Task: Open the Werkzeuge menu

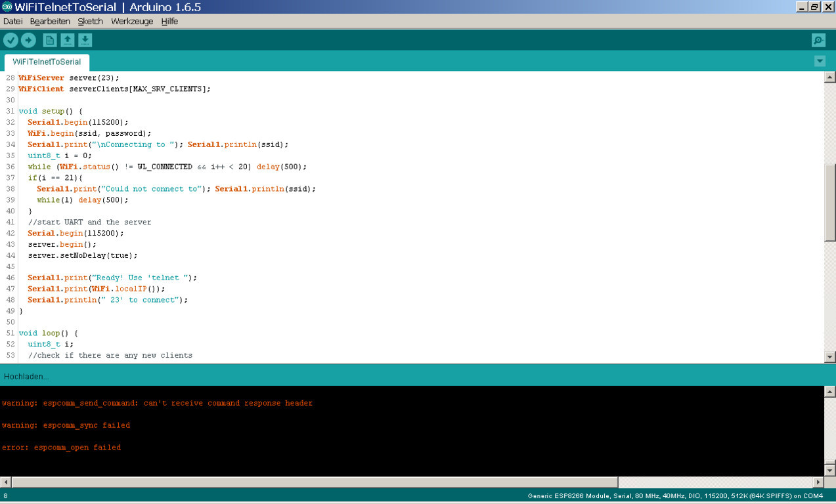Action: [132, 22]
